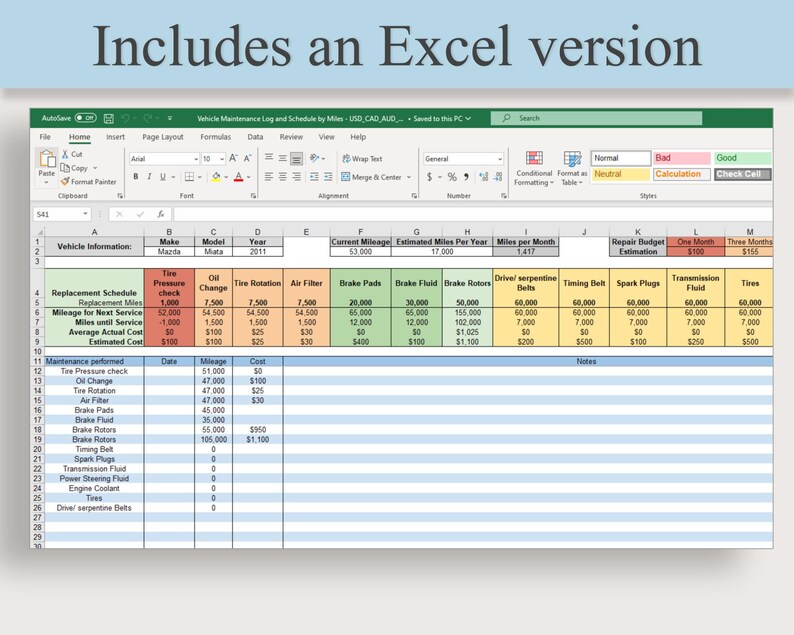Screen dimensions: 794x635
Task: Decrease font size with smaller A icon
Action: click(x=247, y=158)
